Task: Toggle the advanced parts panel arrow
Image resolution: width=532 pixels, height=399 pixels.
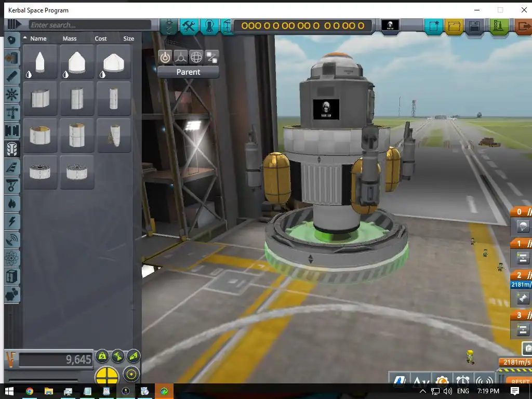Action: point(14,24)
